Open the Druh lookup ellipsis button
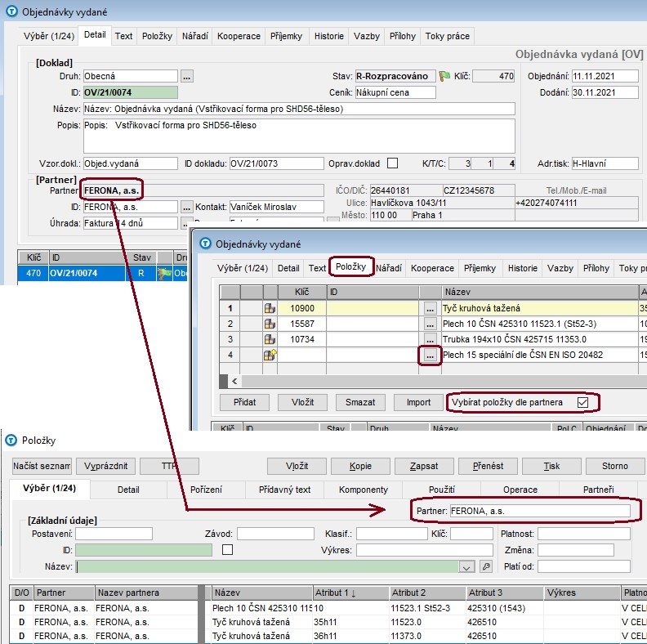 click(187, 76)
